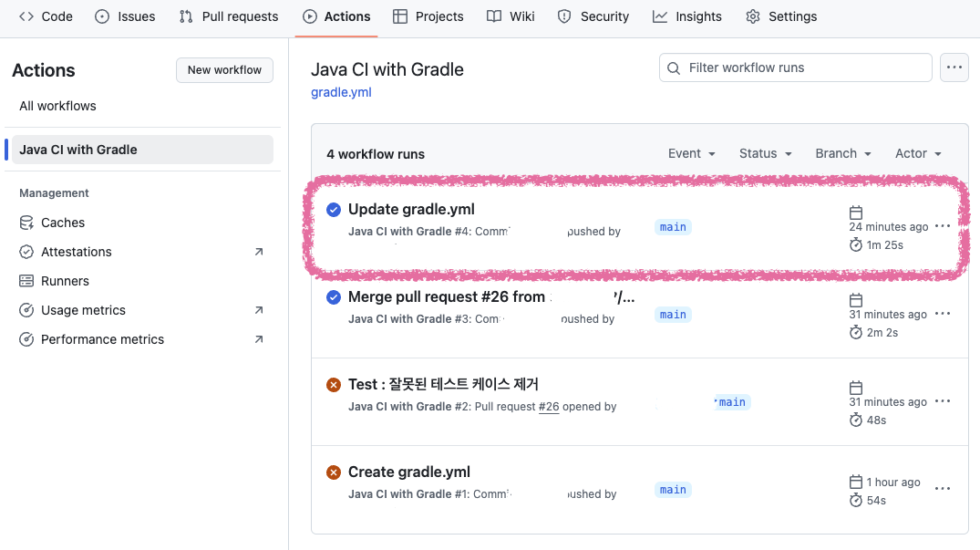Image resolution: width=980 pixels, height=550 pixels.
Task: Open the Insights tab
Action: pyautogui.click(x=686, y=17)
